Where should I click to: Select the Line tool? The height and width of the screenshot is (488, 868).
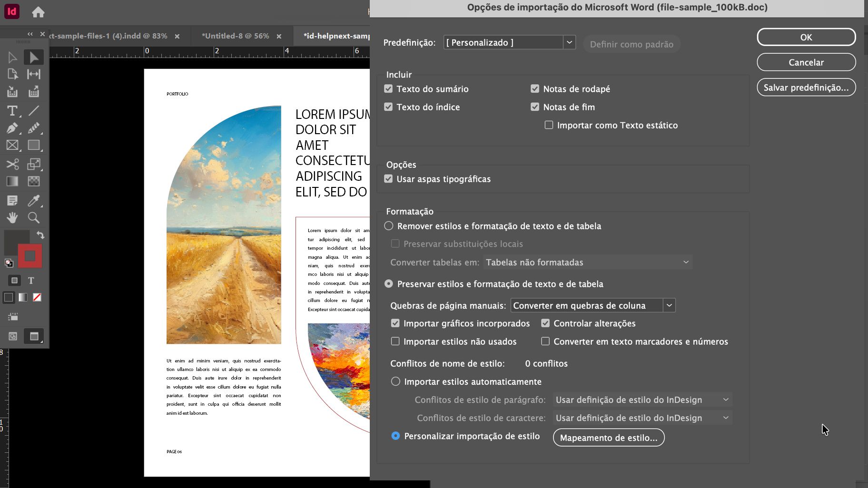[34, 111]
